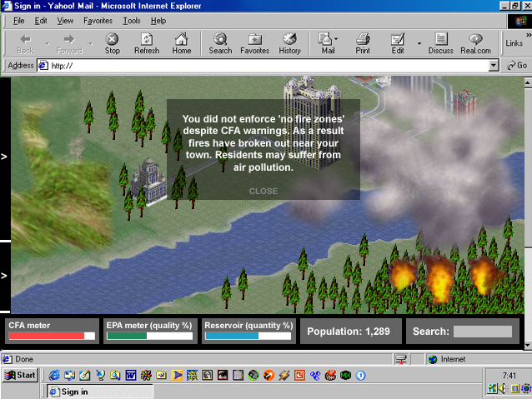Open the Discuss toolbar button
This screenshot has width=532, height=399.
click(x=441, y=43)
